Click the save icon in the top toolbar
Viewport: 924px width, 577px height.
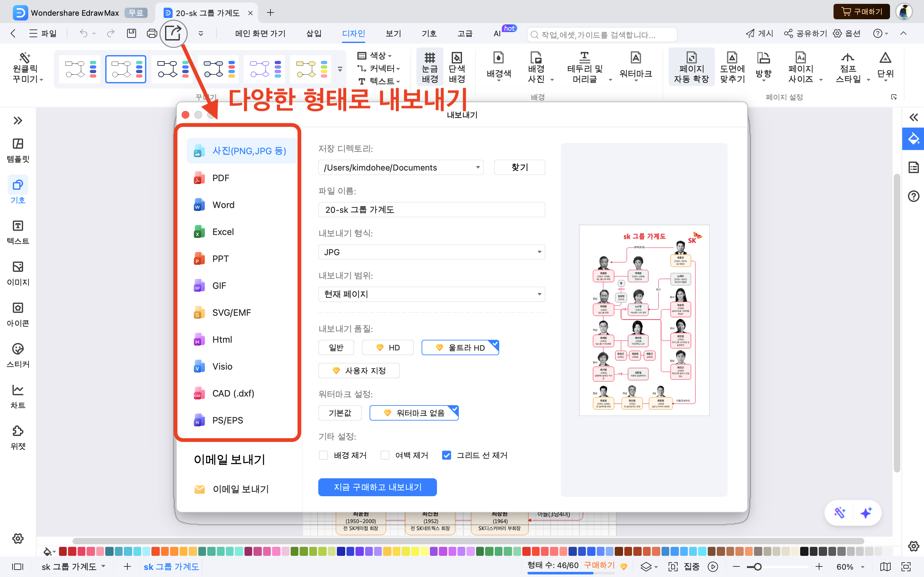pyautogui.click(x=131, y=34)
